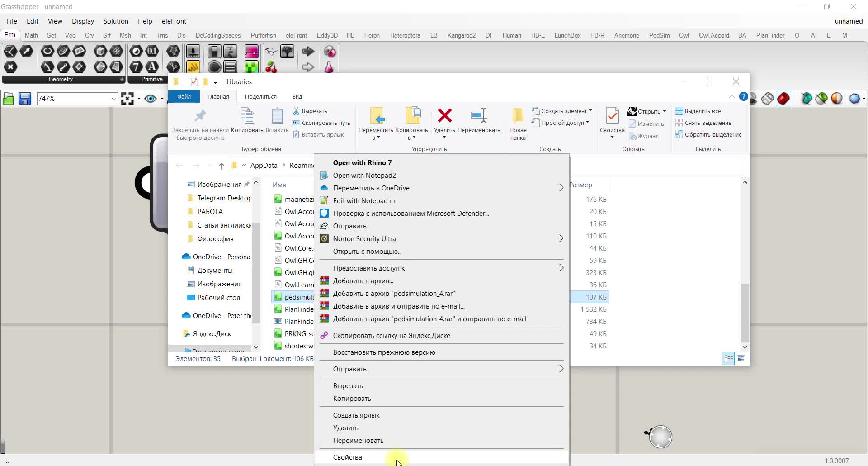Click 'Вырезать' in clipboard ribbon group
The width and height of the screenshot is (868, 466).
[310, 111]
